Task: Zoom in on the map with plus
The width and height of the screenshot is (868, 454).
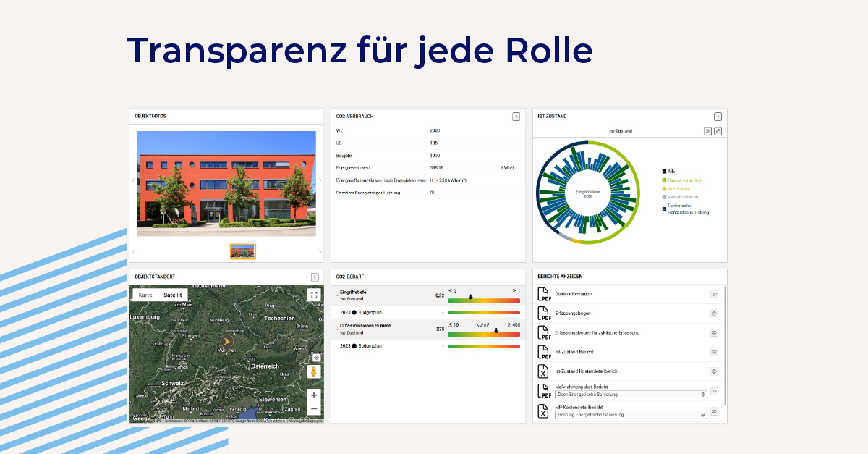Action: point(314,395)
